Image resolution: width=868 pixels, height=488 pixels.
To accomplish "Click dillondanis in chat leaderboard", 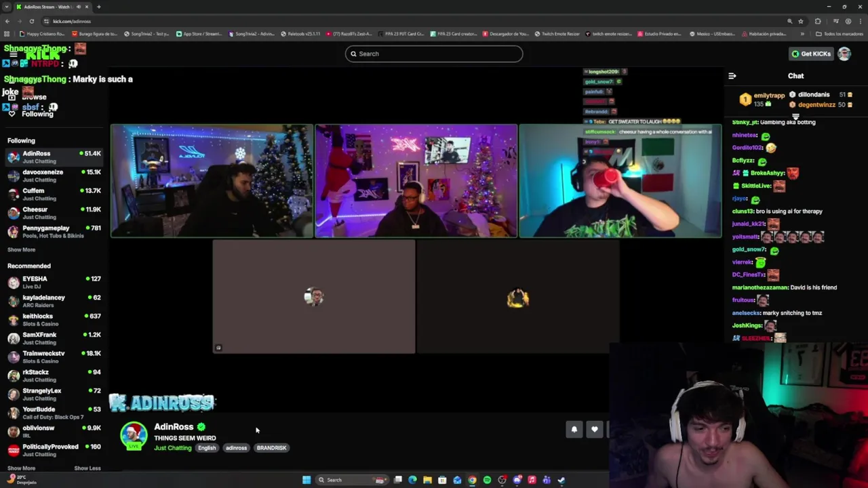I will click(x=814, y=95).
